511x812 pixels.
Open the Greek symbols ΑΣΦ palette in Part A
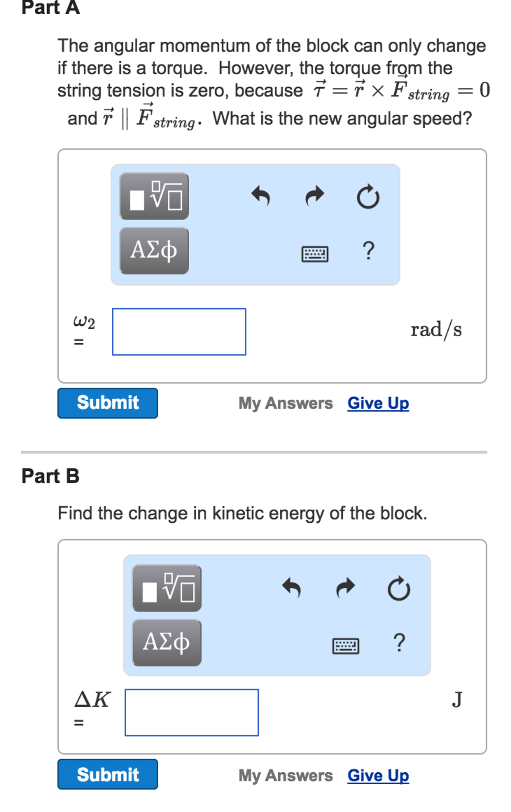click(154, 250)
